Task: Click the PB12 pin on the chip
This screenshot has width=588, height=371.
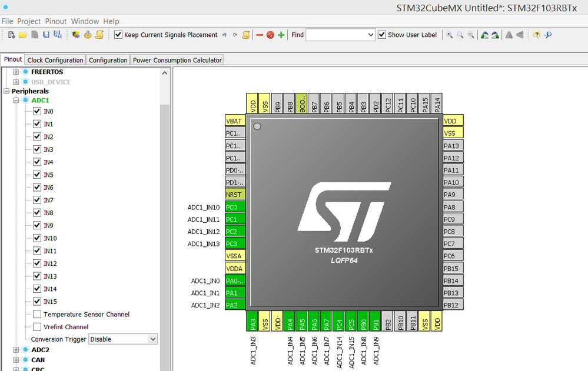Action: (453, 305)
